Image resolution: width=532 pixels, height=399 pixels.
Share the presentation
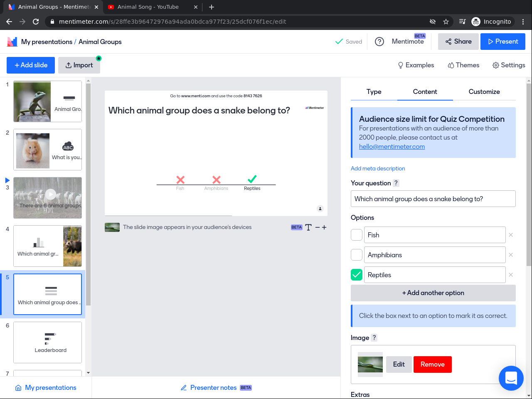click(458, 42)
